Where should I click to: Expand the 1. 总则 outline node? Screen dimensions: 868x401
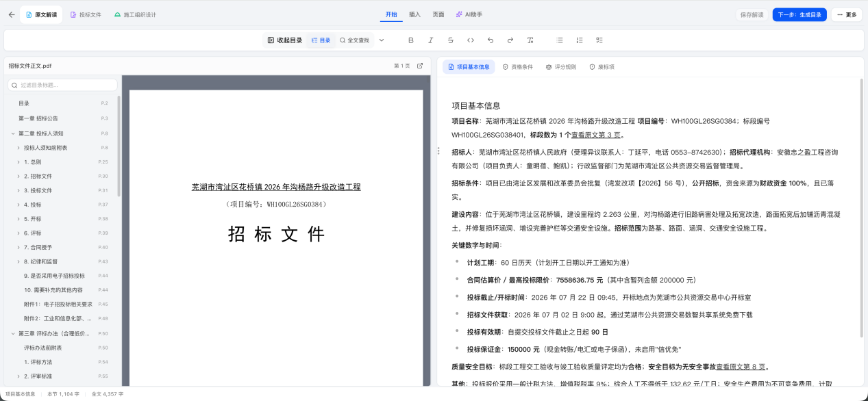[18, 162]
